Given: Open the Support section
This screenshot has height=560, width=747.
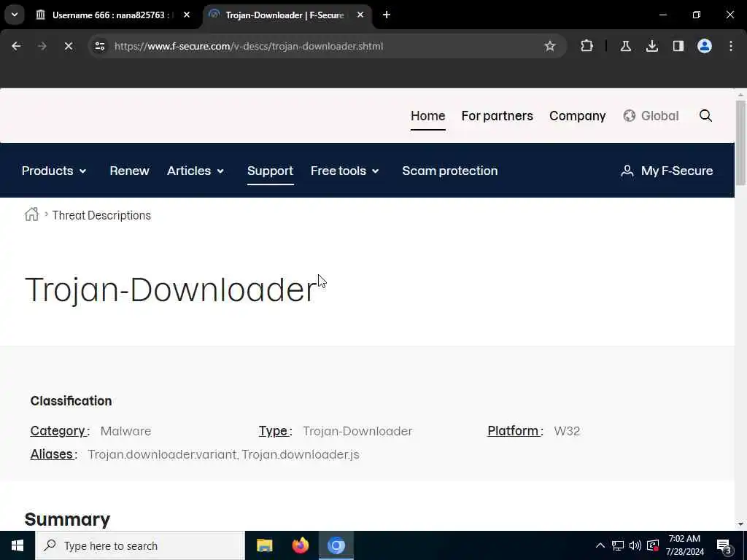Looking at the screenshot, I should point(270,171).
